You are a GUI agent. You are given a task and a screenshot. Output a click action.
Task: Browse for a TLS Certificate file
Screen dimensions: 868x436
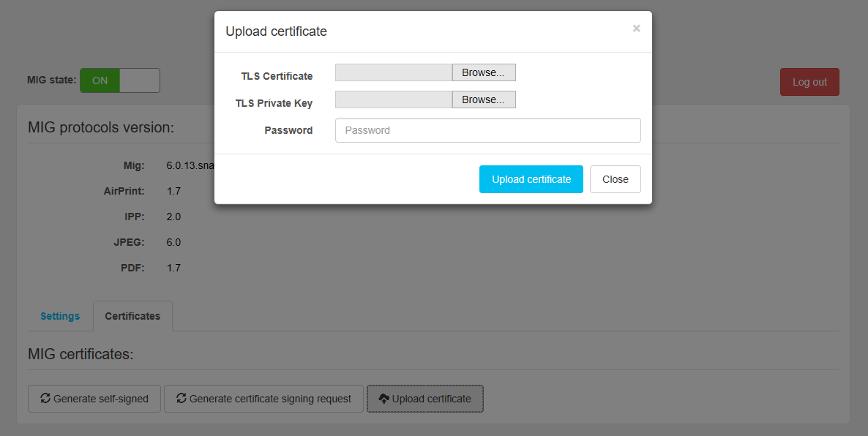483,72
